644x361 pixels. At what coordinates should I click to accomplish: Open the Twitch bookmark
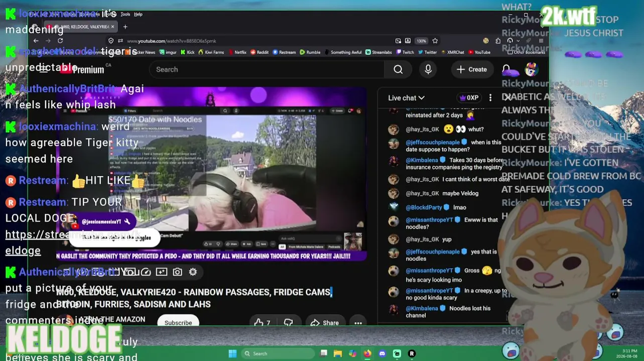pos(405,52)
